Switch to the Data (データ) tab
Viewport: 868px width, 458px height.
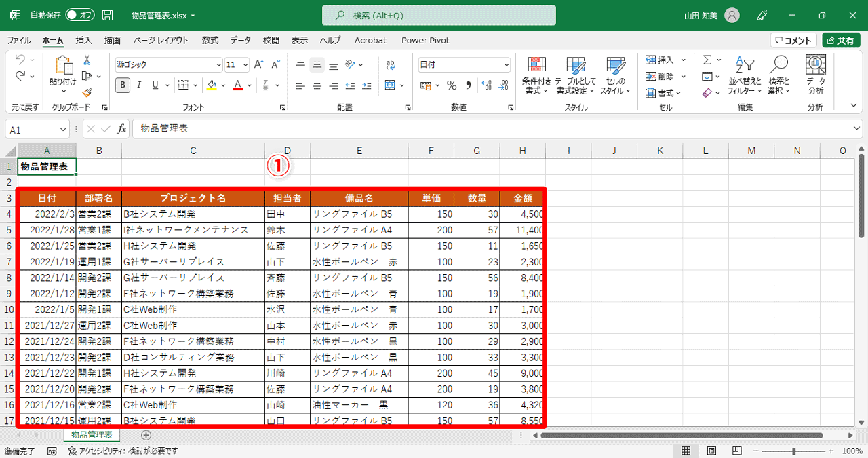pos(240,40)
